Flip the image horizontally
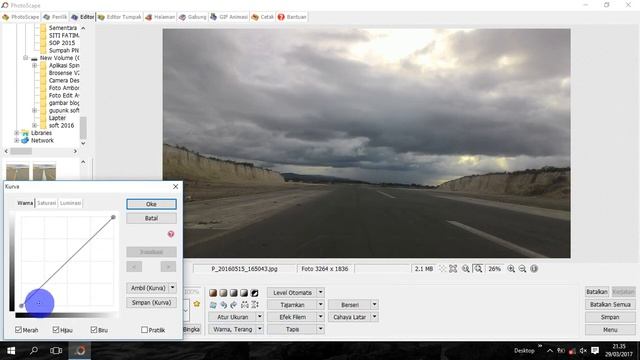Screen dimensions: 640x360 244,304
